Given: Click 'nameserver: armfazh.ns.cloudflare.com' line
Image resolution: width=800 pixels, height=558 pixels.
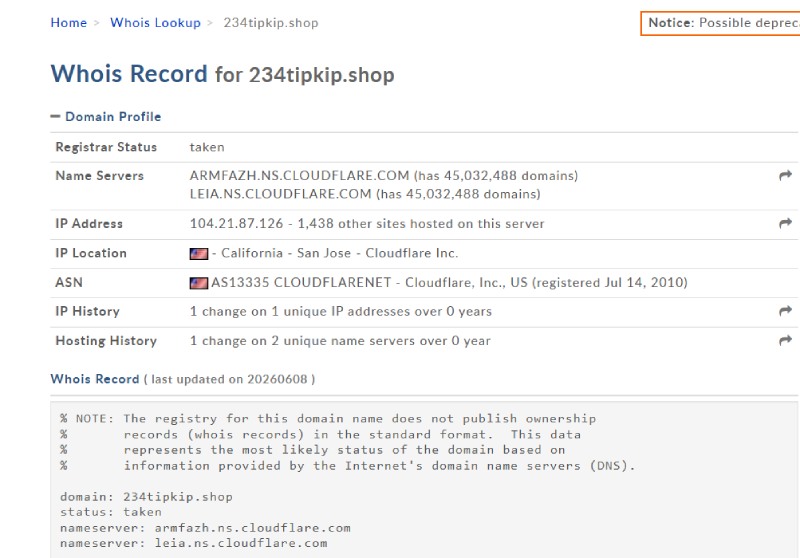Looking at the screenshot, I should click(x=205, y=528).
